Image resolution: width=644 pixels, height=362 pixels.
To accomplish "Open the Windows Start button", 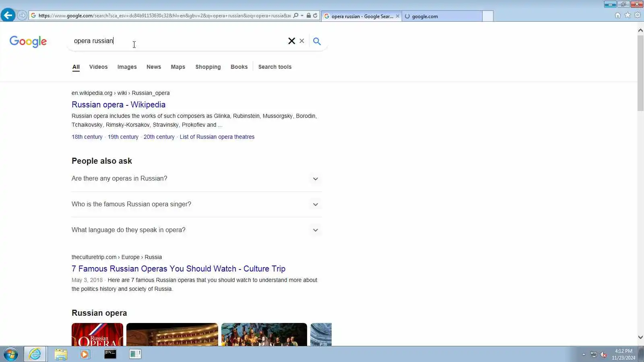I will click(x=11, y=354).
